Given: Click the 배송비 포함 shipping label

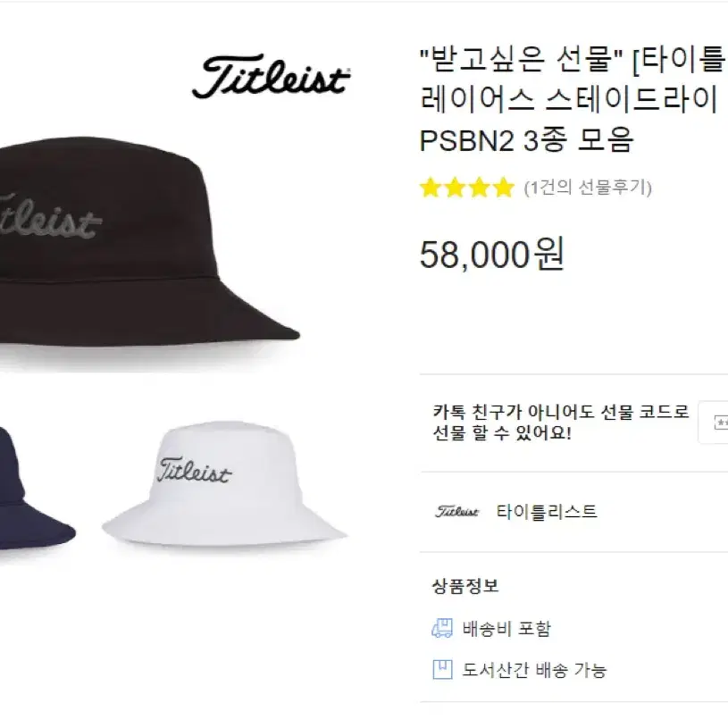Looking at the screenshot, I should (x=506, y=629).
